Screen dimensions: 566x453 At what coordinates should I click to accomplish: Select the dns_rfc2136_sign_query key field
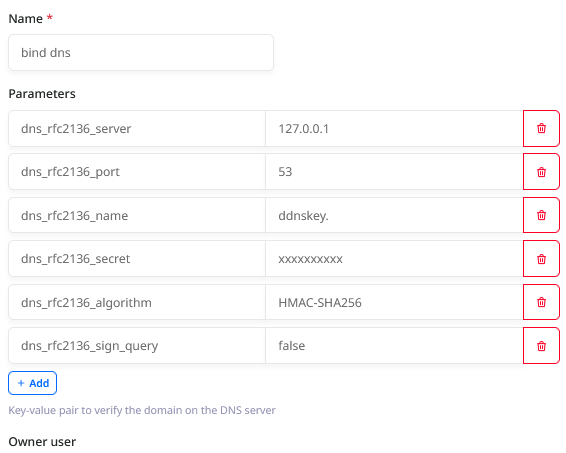tap(137, 346)
